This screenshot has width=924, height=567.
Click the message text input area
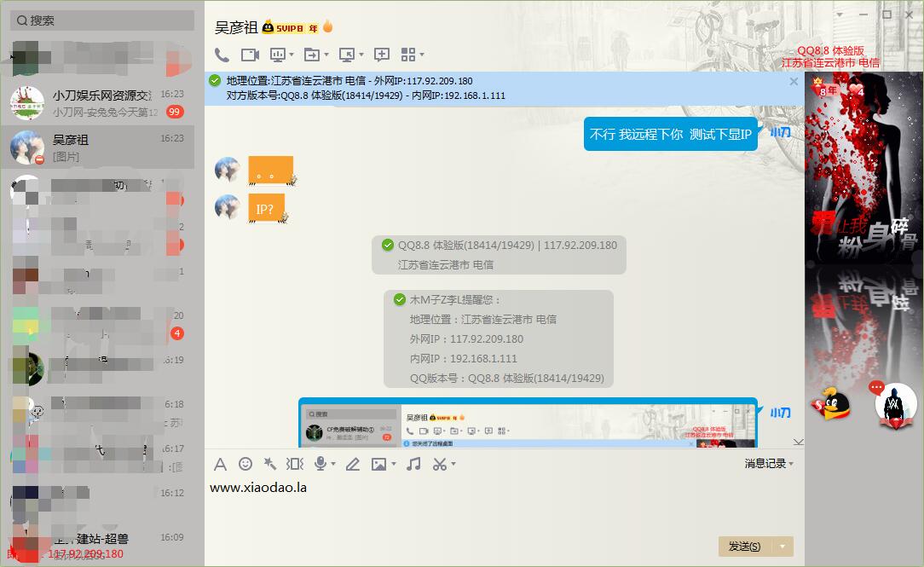503,507
